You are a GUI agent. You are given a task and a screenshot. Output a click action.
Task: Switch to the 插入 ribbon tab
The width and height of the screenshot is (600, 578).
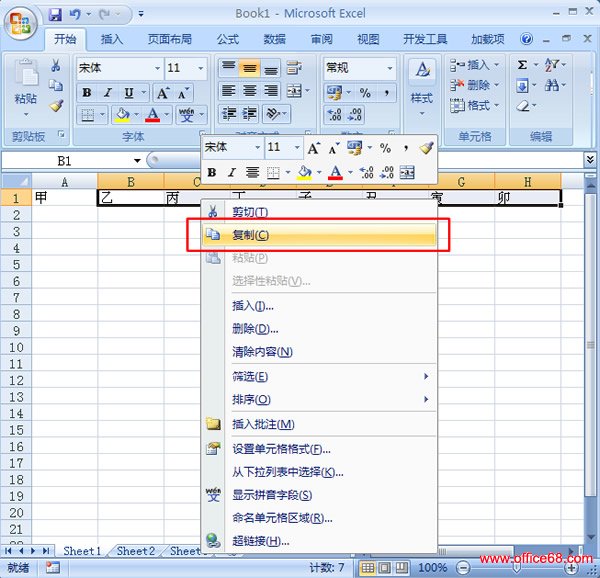[112, 39]
